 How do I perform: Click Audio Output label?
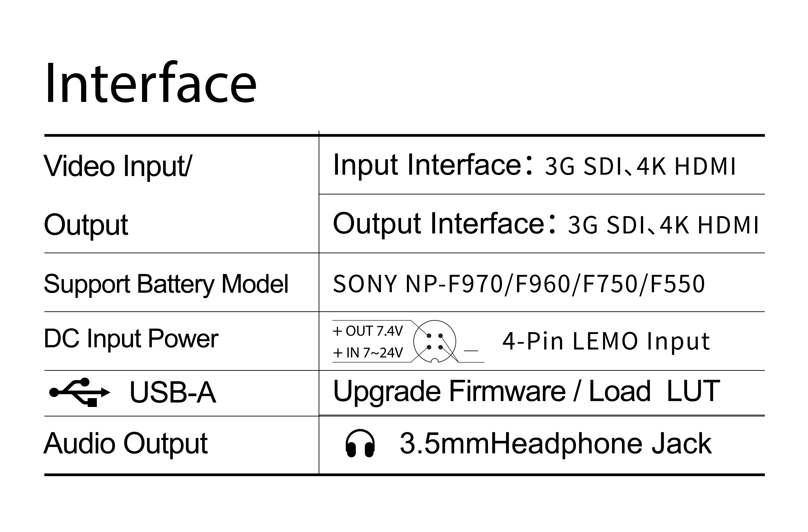click(126, 443)
